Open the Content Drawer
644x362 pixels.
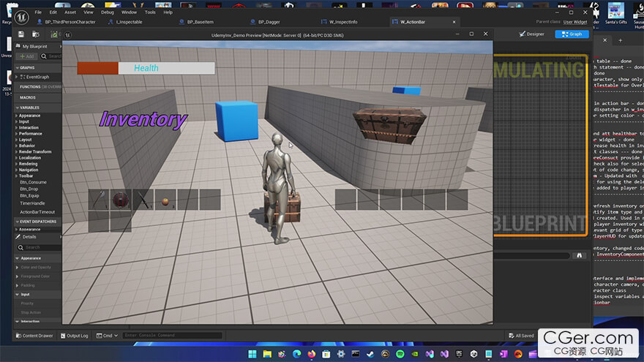click(34, 336)
